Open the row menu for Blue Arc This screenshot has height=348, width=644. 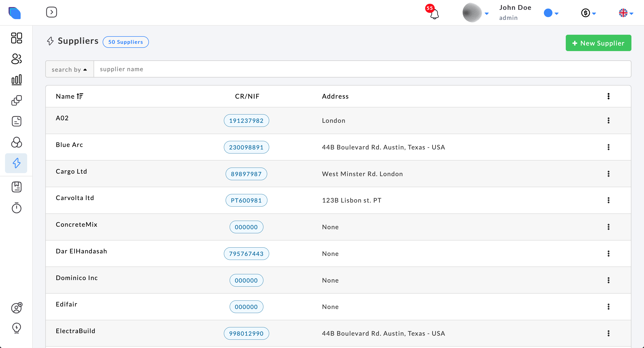(608, 147)
